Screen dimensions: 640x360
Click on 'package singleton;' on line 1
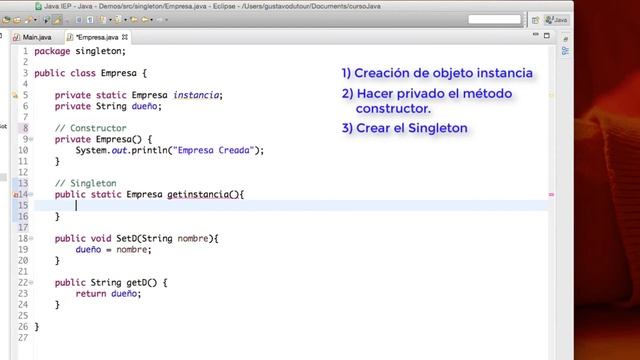[x=80, y=51]
